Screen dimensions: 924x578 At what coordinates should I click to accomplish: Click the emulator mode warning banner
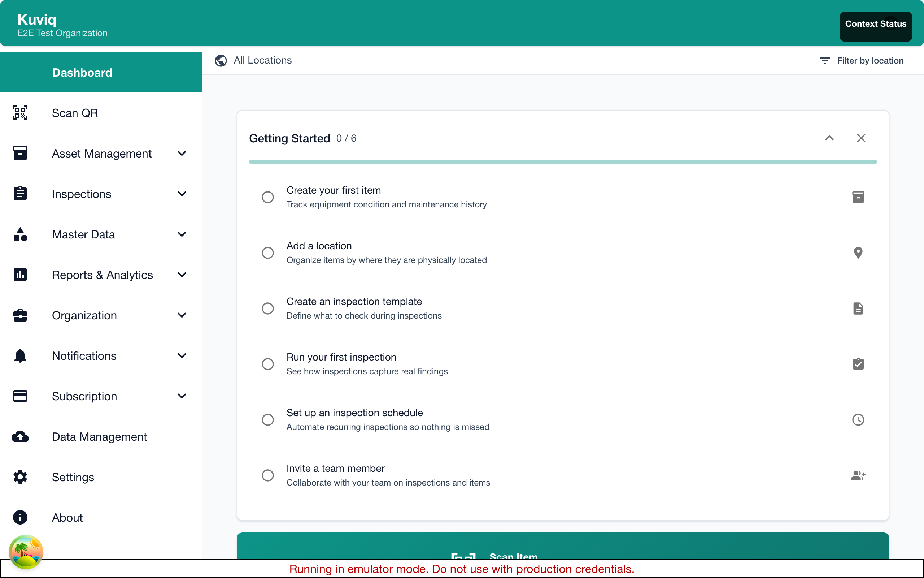[x=462, y=569]
